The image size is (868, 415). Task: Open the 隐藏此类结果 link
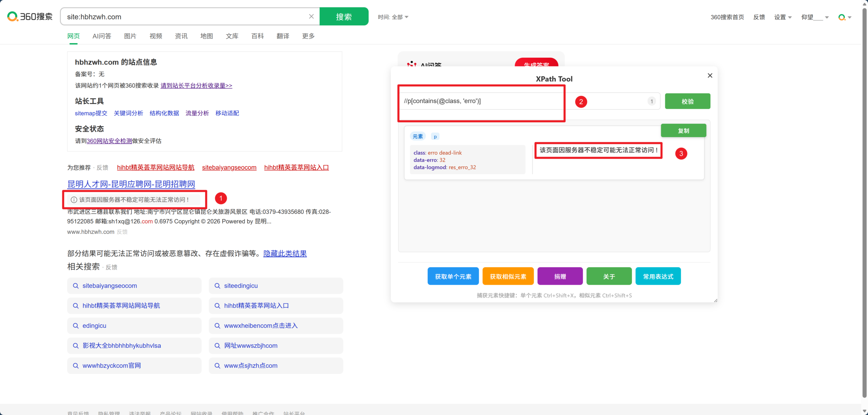[285, 254]
